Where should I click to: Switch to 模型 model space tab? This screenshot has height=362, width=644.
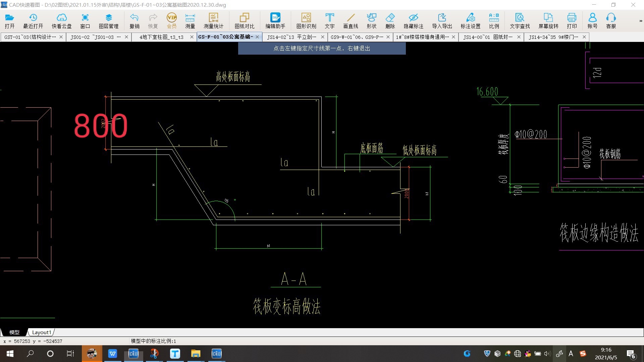click(x=14, y=332)
